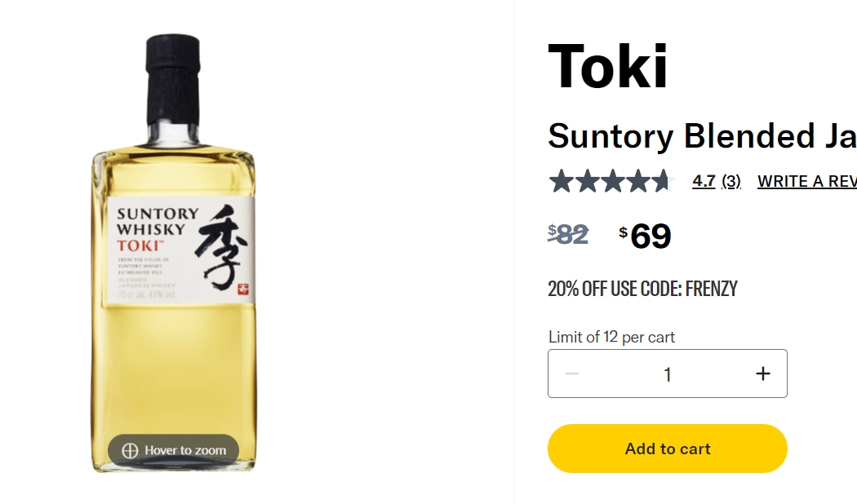Open the 4.7 rating score link

tap(704, 181)
